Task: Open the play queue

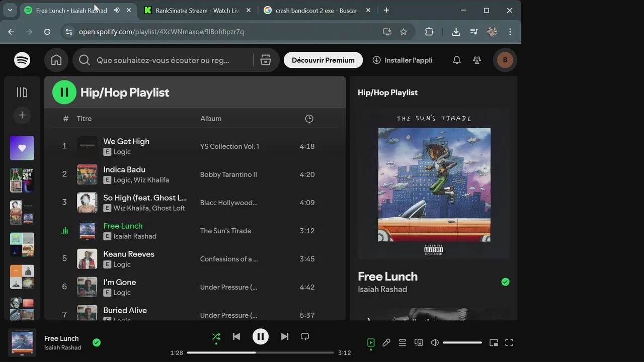Action: (403, 343)
